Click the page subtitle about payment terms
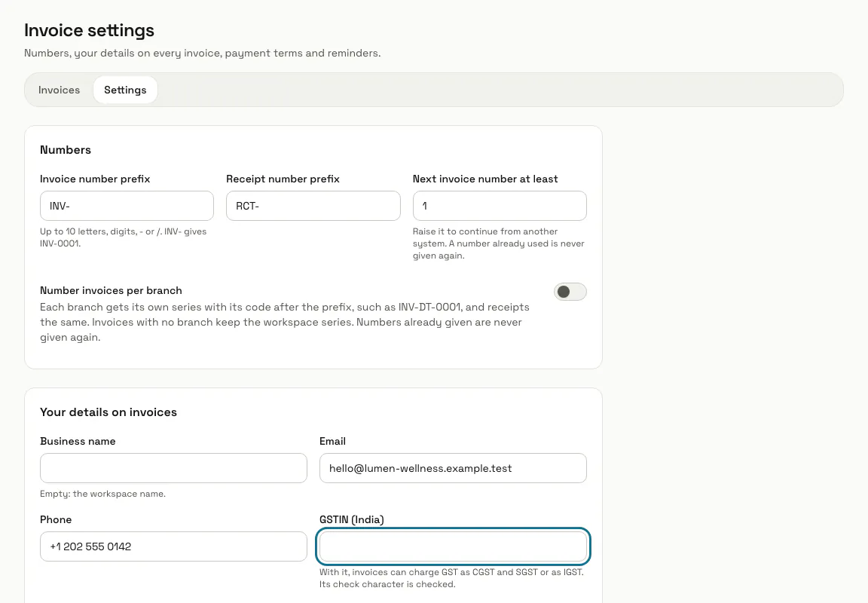 (202, 54)
